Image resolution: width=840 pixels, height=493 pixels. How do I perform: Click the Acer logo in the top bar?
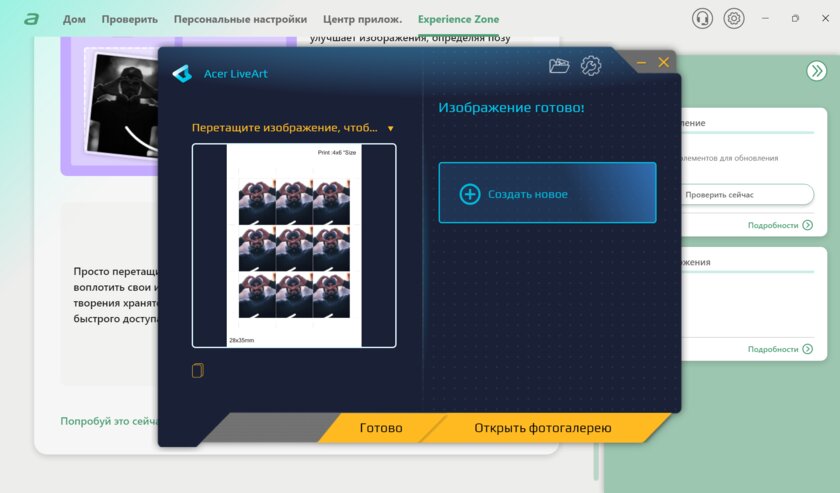pyautogui.click(x=32, y=19)
